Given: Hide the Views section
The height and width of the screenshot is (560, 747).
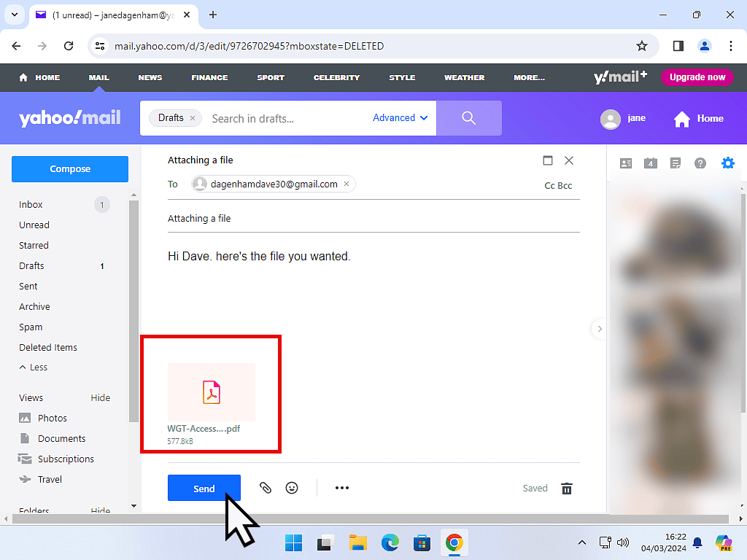Looking at the screenshot, I should click(x=101, y=397).
